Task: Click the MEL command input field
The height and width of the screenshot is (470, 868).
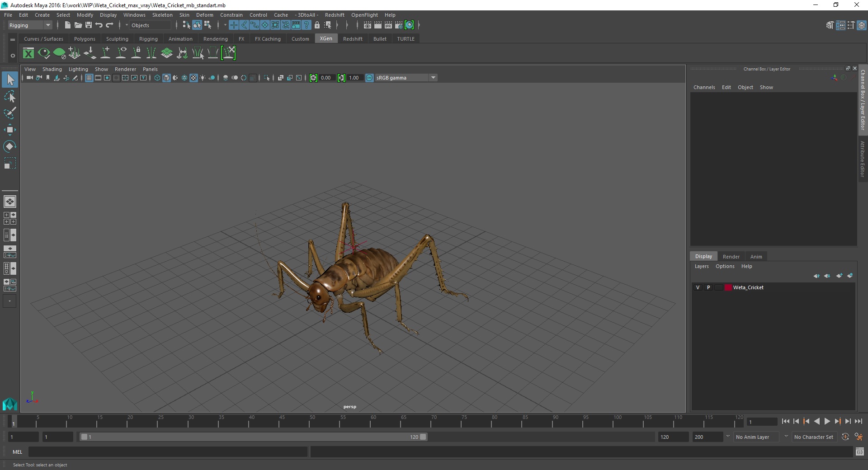Action: (x=168, y=451)
